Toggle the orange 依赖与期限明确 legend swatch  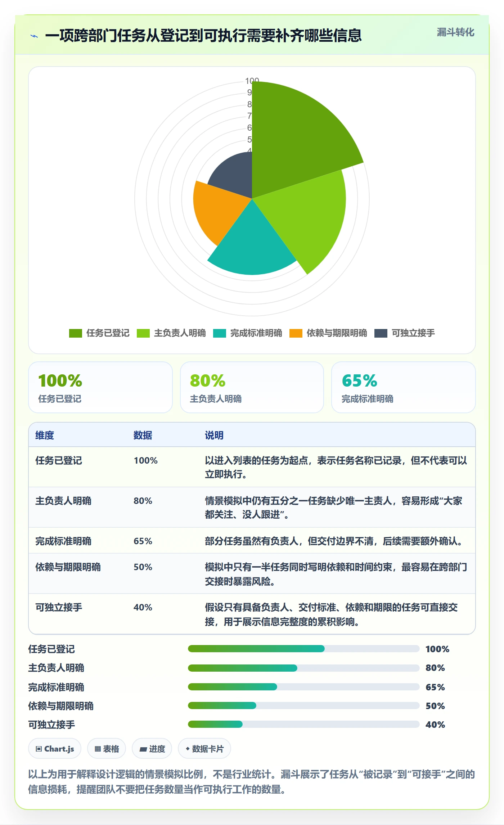tap(296, 333)
